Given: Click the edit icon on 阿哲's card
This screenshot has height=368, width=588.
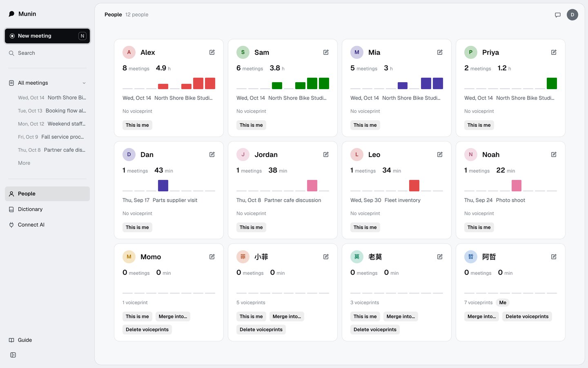Looking at the screenshot, I should (554, 257).
